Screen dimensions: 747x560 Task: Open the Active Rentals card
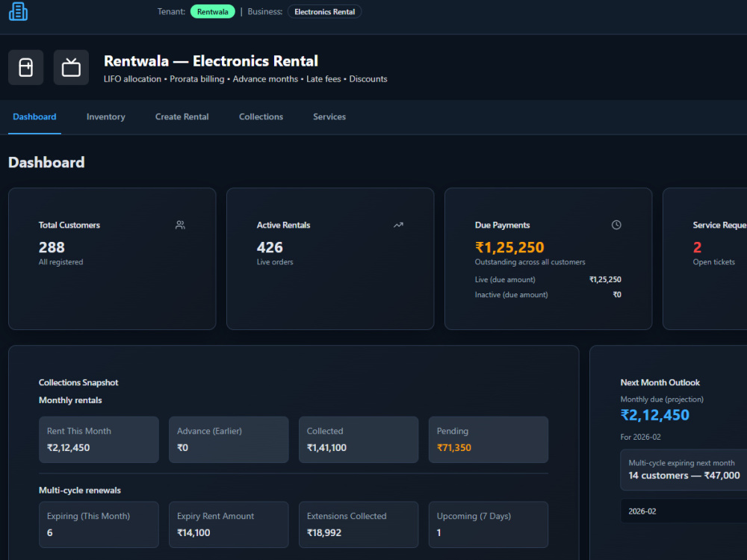[x=330, y=258]
